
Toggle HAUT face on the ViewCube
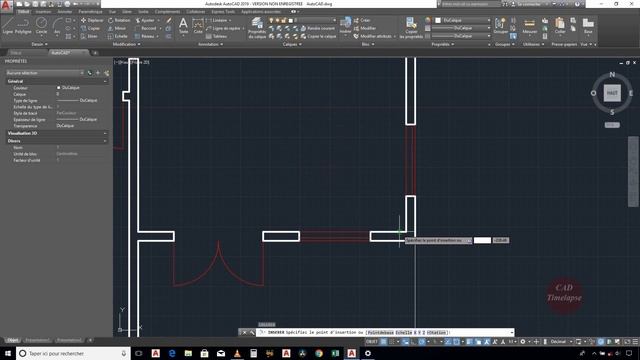[x=612, y=93]
